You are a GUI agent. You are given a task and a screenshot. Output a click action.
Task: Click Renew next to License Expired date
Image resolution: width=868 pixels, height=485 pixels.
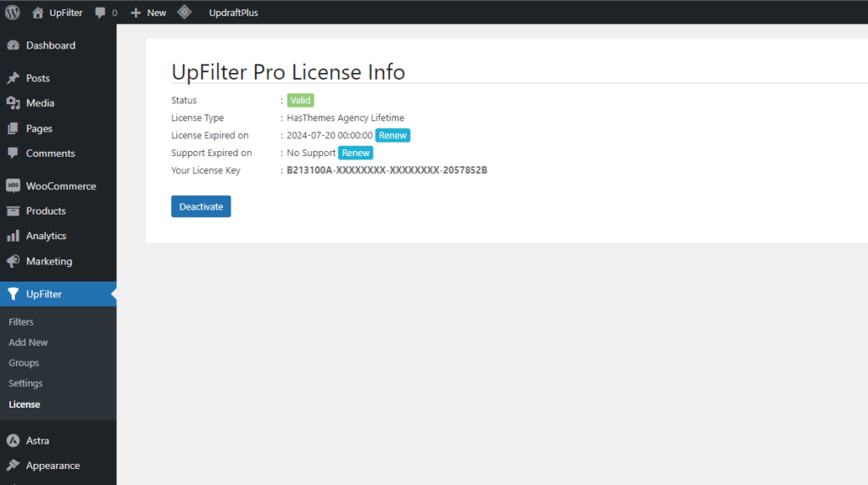coord(392,136)
